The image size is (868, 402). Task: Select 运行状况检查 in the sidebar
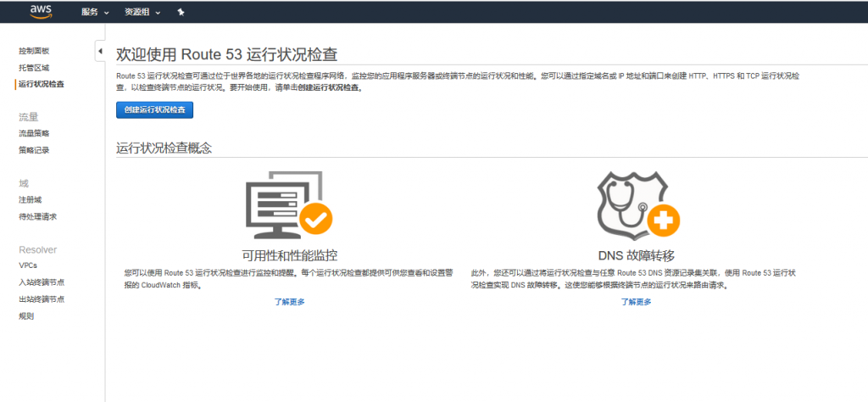(x=41, y=84)
